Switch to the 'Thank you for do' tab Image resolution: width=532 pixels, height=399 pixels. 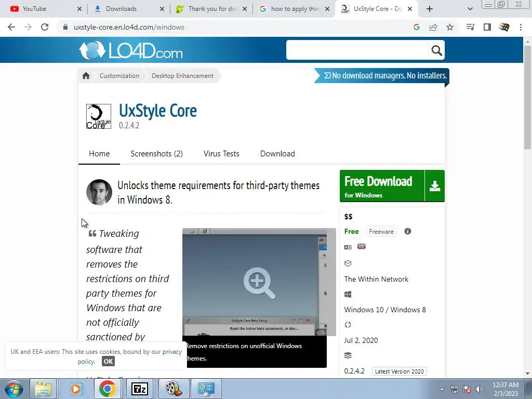click(x=212, y=9)
